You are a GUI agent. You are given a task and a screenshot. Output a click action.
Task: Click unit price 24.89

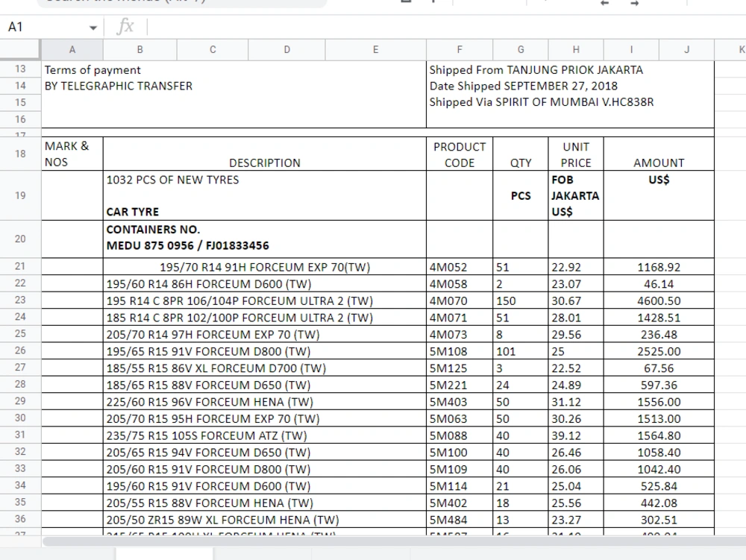click(x=576, y=385)
